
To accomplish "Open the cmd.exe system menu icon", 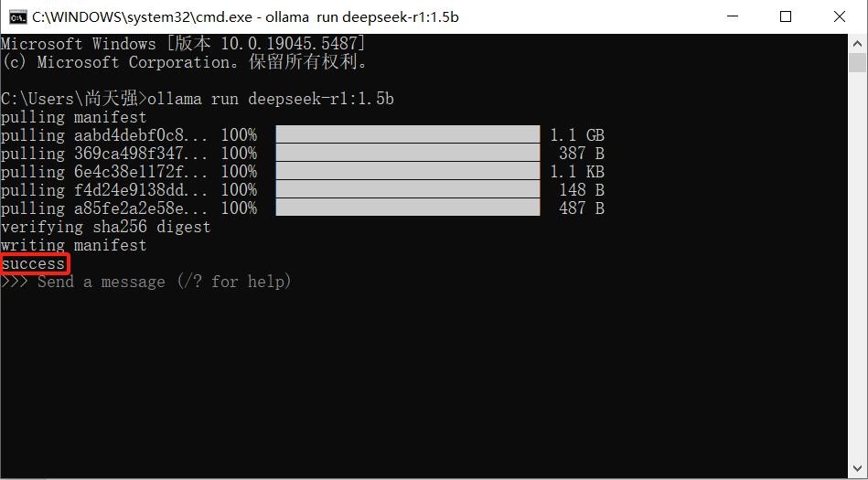I will tap(17, 17).
